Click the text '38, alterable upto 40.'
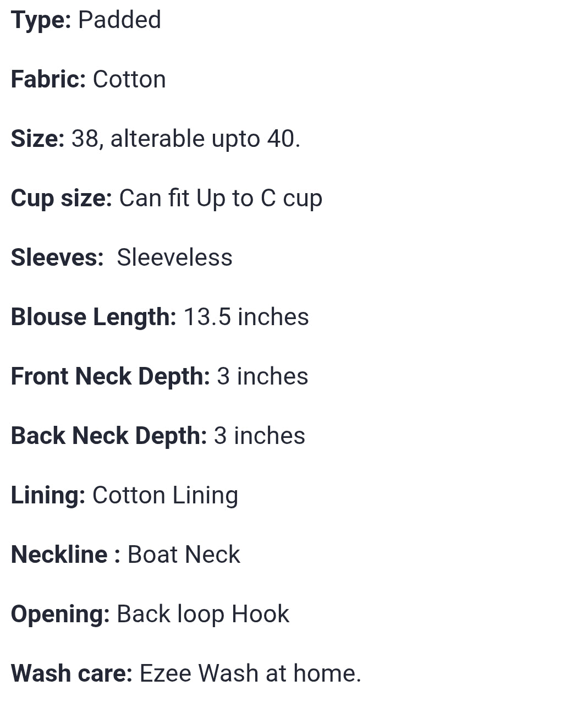This screenshot has height=713, width=588. 185,139
